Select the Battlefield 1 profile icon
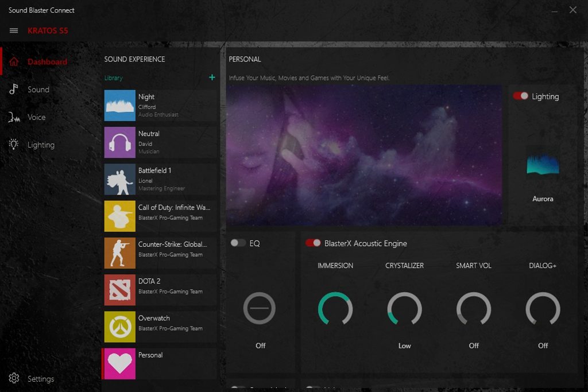Viewport: 588px width, 392px height. pos(119,179)
